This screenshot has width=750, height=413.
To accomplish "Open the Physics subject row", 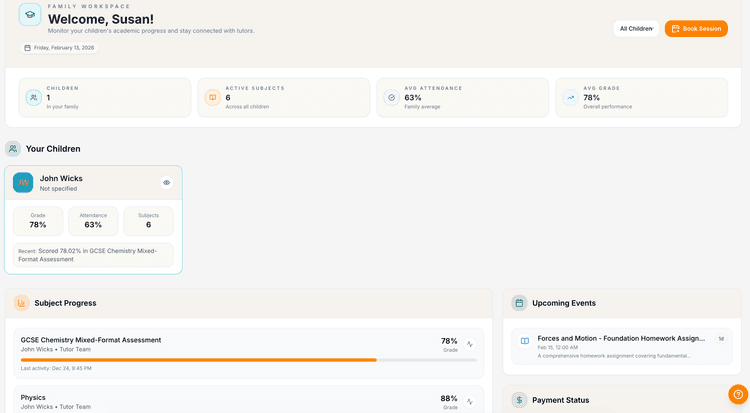I will (249, 399).
